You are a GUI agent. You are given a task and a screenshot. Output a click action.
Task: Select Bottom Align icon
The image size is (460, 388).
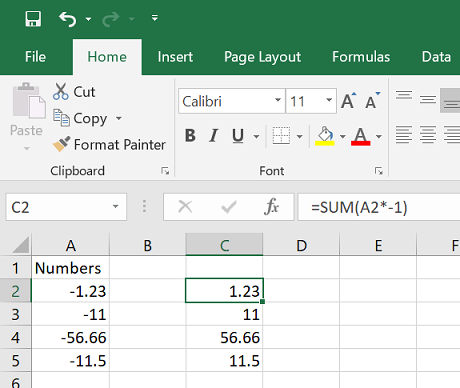click(x=451, y=101)
